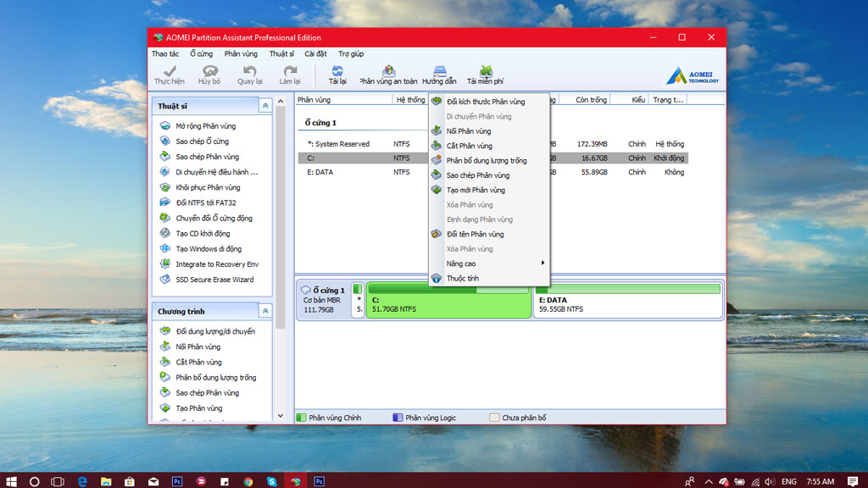Choose Phân bố dung lượng trống in context menu
This screenshot has width=868, height=488.
[489, 160]
